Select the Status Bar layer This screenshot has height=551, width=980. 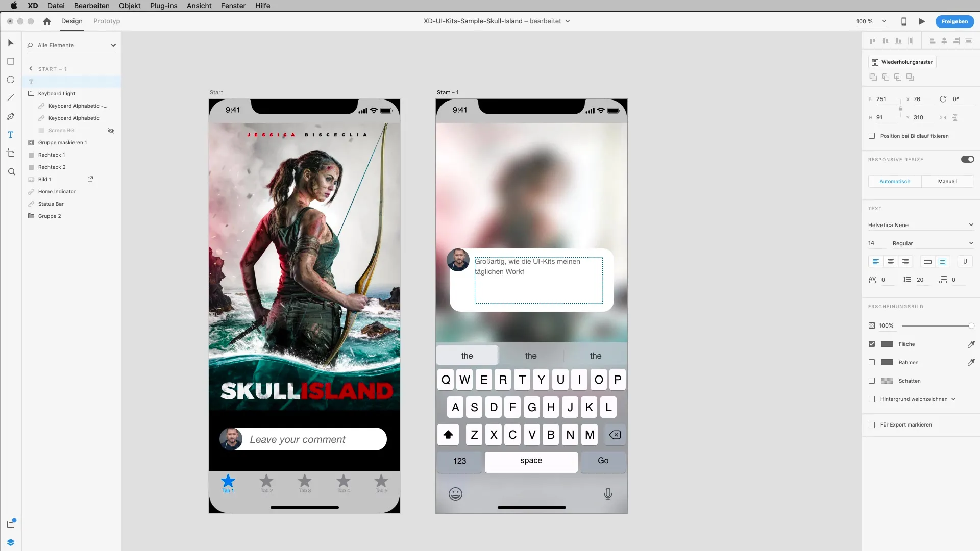click(51, 204)
